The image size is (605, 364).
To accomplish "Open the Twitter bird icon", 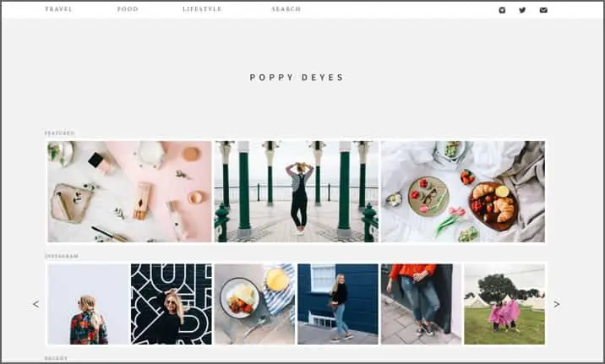I will coord(522,10).
